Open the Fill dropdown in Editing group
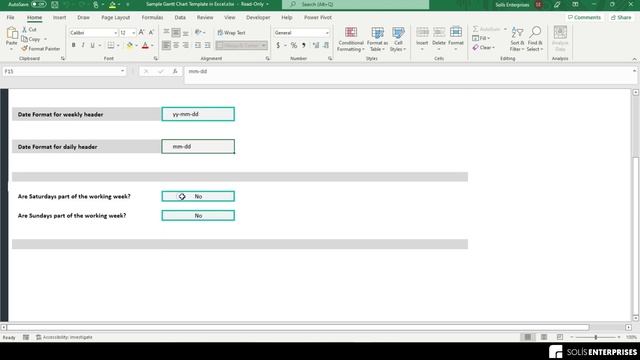640x360 pixels. [x=481, y=38]
